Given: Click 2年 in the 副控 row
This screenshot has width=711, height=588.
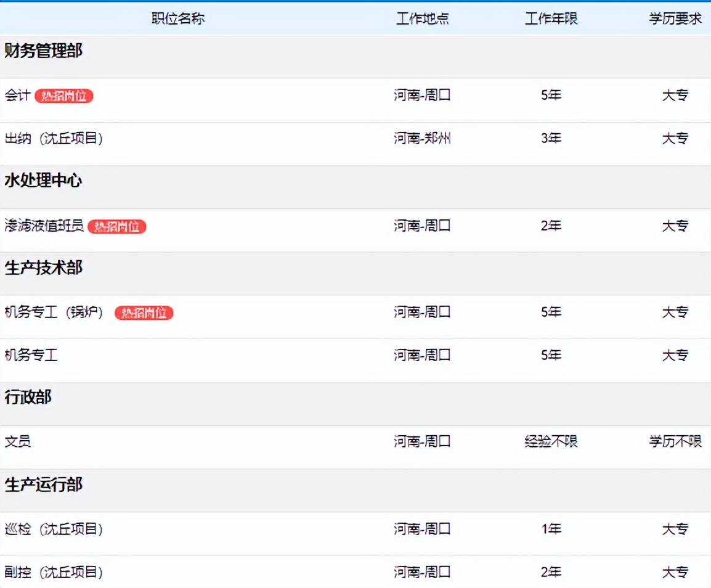Looking at the screenshot, I should [x=551, y=572].
